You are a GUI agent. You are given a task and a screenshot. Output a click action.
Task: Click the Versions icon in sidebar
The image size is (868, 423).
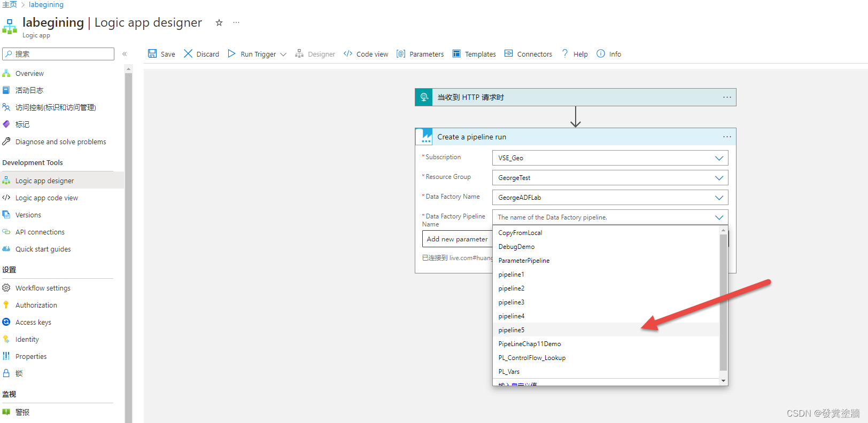6,215
